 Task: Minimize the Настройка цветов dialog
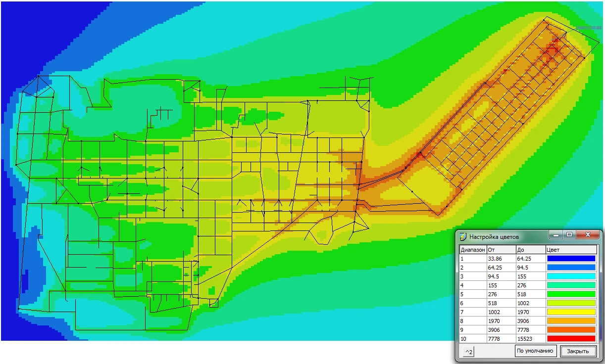[x=556, y=234]
